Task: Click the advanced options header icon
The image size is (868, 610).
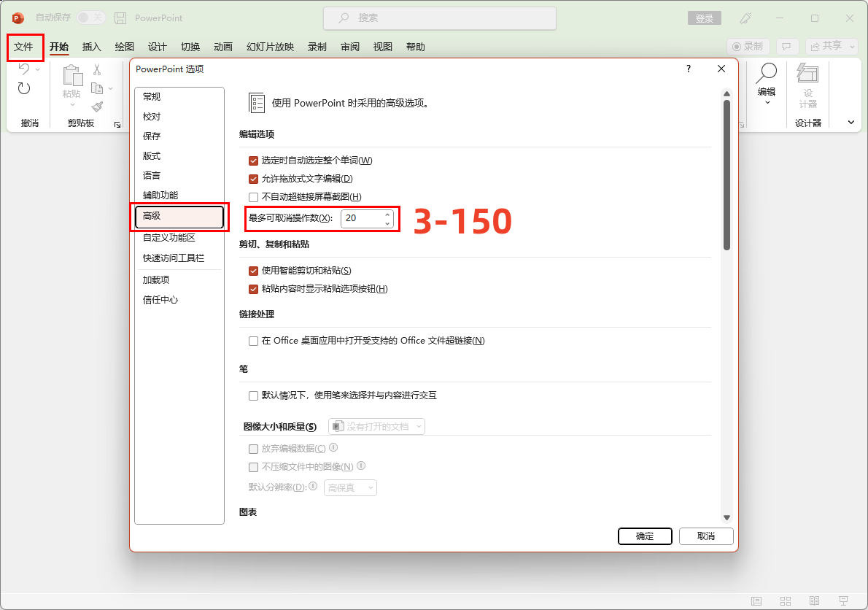Action: [x=257, y=103]
